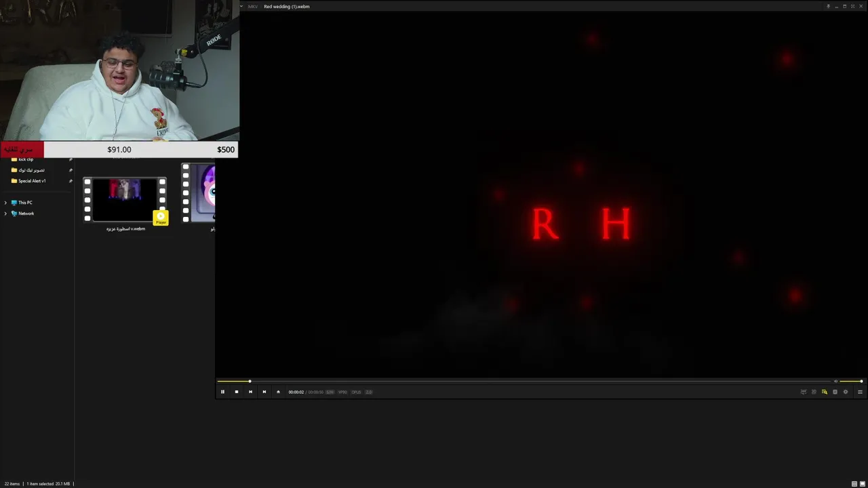Set volume using the volume slider

click(x=851, y=381)
